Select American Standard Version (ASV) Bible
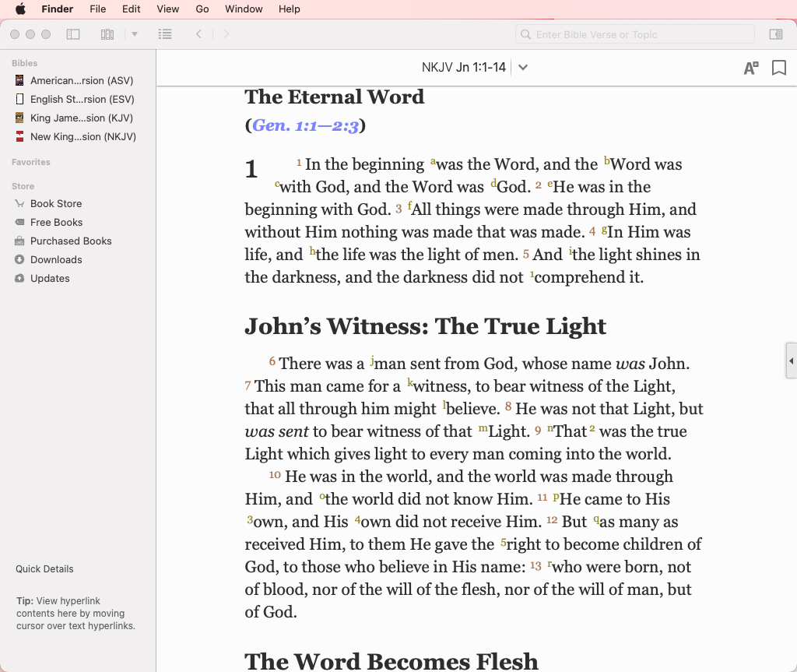 point(82,80)
